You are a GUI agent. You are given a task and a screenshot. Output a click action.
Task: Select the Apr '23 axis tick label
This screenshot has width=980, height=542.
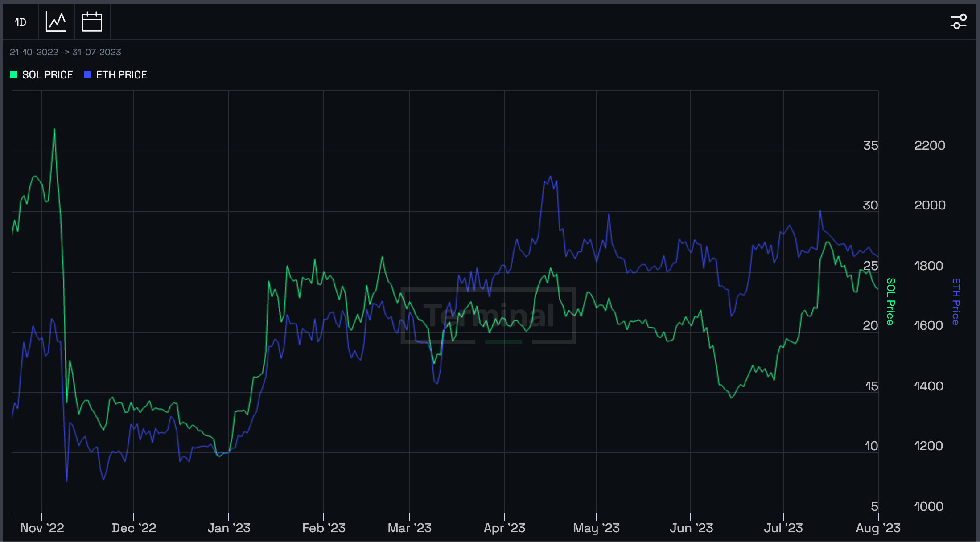pos(505,528)
